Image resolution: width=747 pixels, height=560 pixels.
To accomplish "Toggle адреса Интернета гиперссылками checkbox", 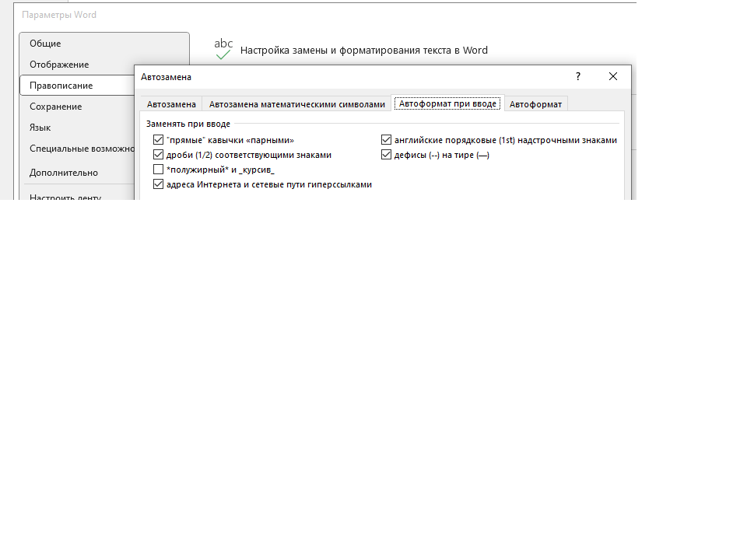I will pos(158,184).
